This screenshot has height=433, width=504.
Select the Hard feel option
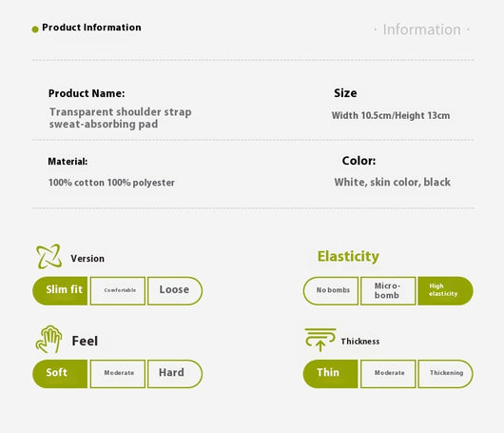(x=175, y=374)
